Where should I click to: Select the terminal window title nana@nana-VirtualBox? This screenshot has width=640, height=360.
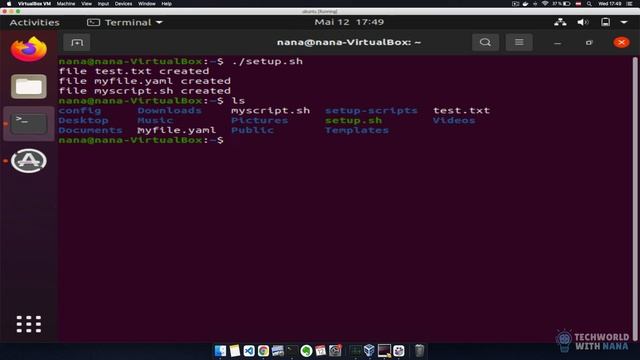pyautogui.click(x=349, y=42)
